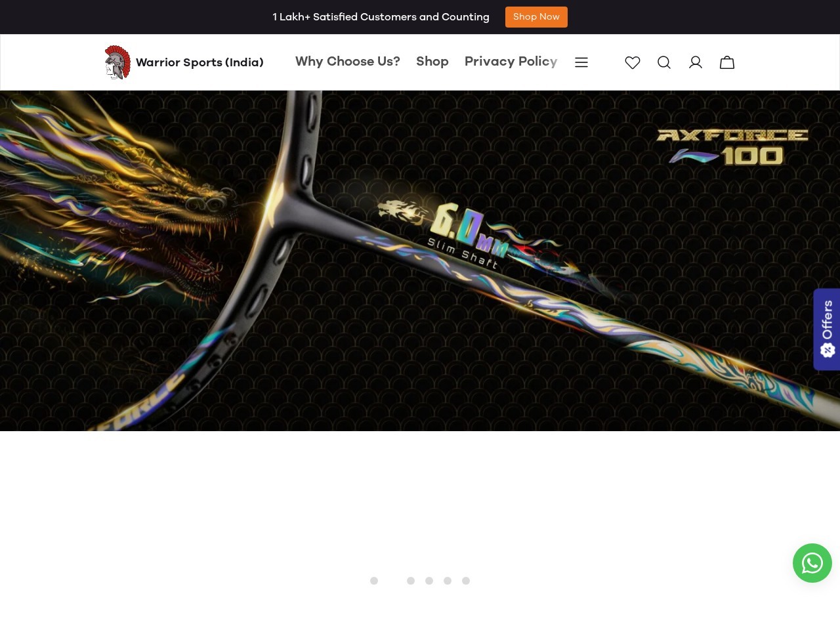This screenshot has width=840, height=630.
Task: Click the AXFORCE 100 hero banner
Action: coord(420,261)
